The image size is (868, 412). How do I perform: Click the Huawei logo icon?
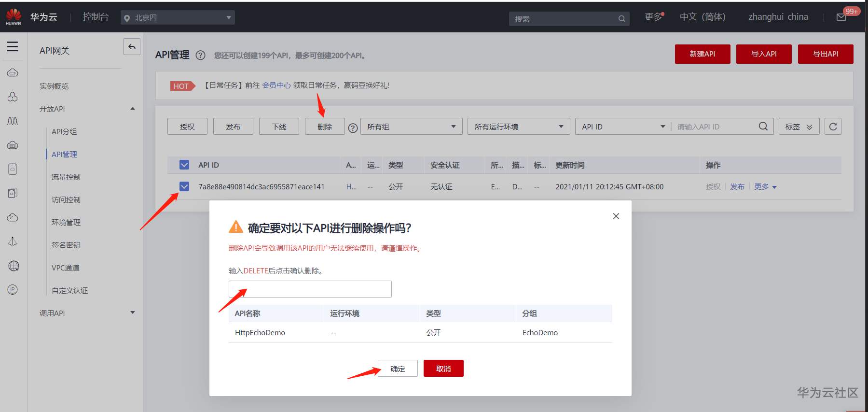[14, 17]
